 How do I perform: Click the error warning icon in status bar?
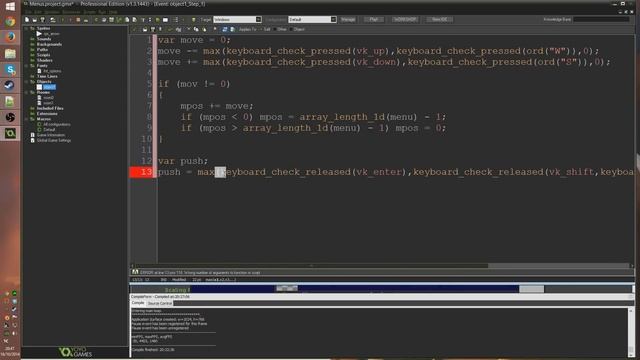(135, 272)
